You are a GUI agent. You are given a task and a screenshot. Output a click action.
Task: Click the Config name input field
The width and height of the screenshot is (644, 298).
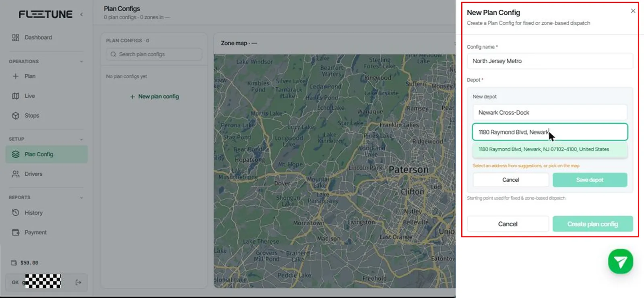point(550,61)
